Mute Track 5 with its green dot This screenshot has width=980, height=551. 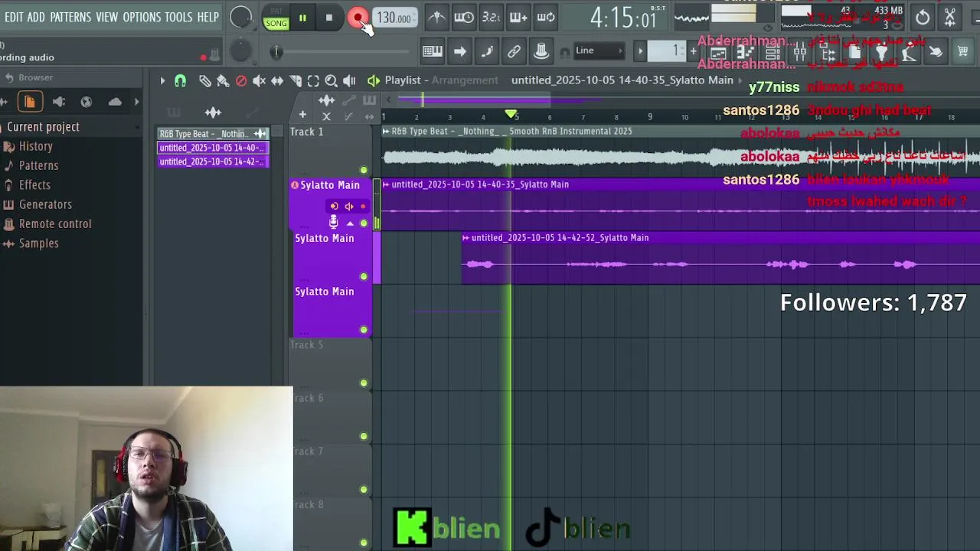(x=364, y=383)
